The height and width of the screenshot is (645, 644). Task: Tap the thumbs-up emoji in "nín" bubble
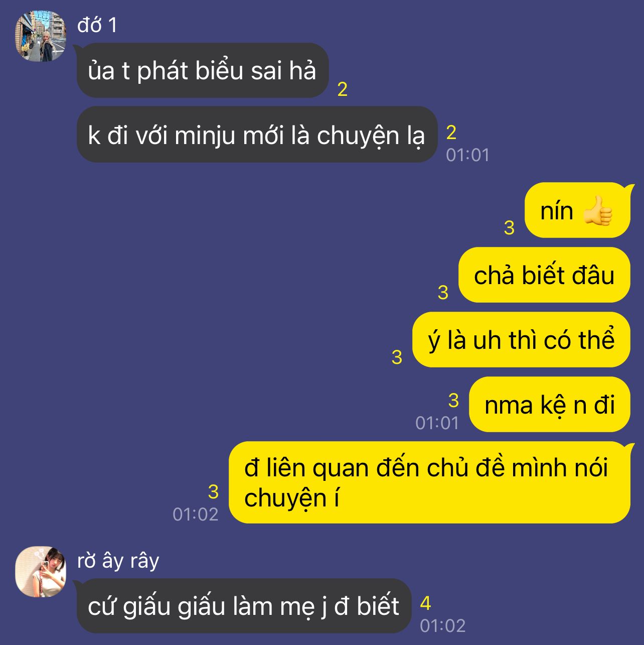(598, 211)
